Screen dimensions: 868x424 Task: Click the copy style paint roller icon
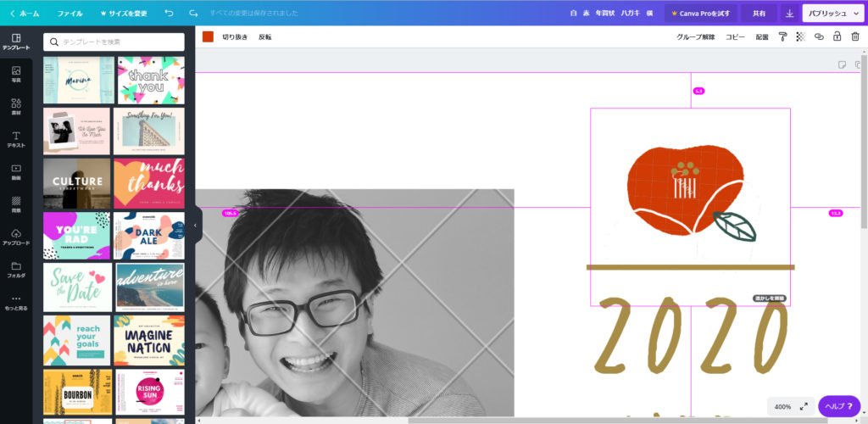(x=782, y=37)
